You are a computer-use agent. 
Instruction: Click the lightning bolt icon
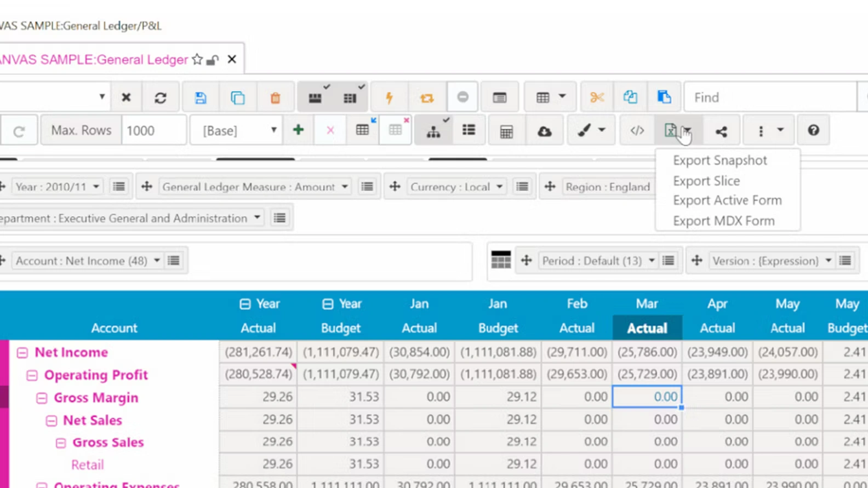389,97
